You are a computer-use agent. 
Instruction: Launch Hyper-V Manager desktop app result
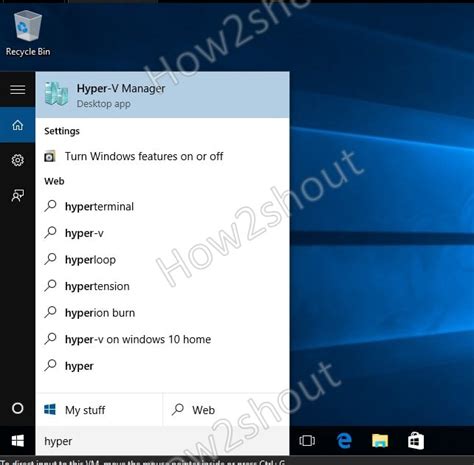click(x=162, y=95)
